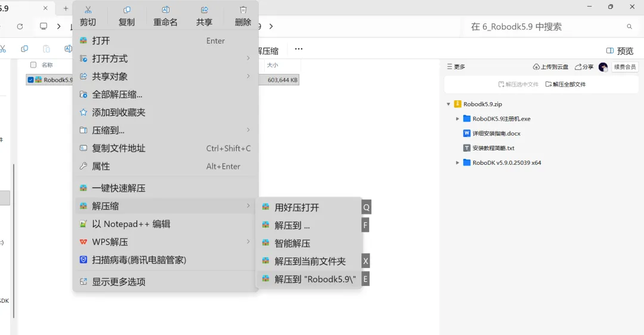Open the three-dots more options toolbar button

[299, 49]
